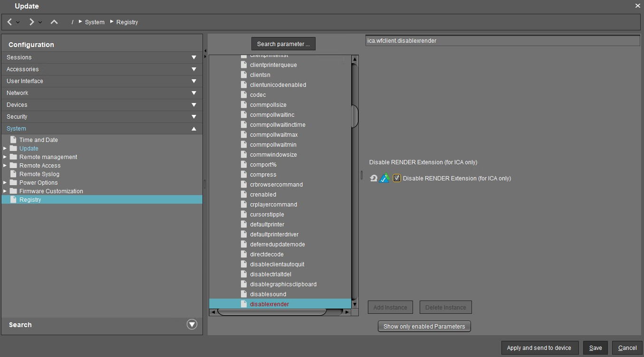Viewport: 644px width, 357px height.
Task: Open the back history dropdown arrow
Action: 18,22
